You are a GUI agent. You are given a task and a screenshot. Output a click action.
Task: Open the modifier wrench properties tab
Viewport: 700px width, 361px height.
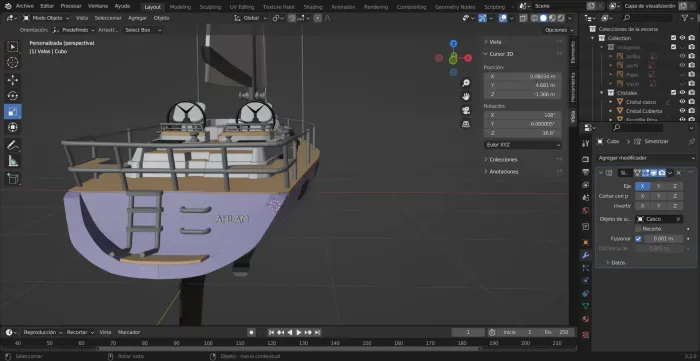586,255
